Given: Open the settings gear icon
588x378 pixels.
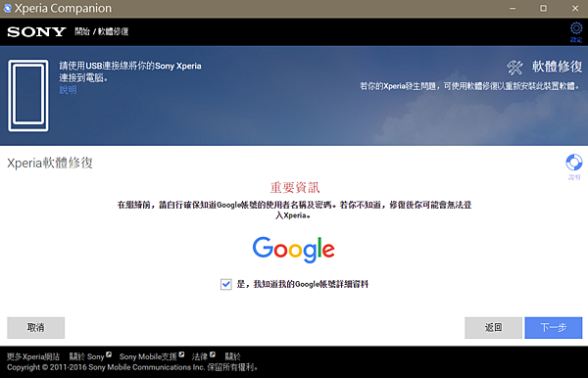Looking at the screenshot, I should tap(576, 28).
